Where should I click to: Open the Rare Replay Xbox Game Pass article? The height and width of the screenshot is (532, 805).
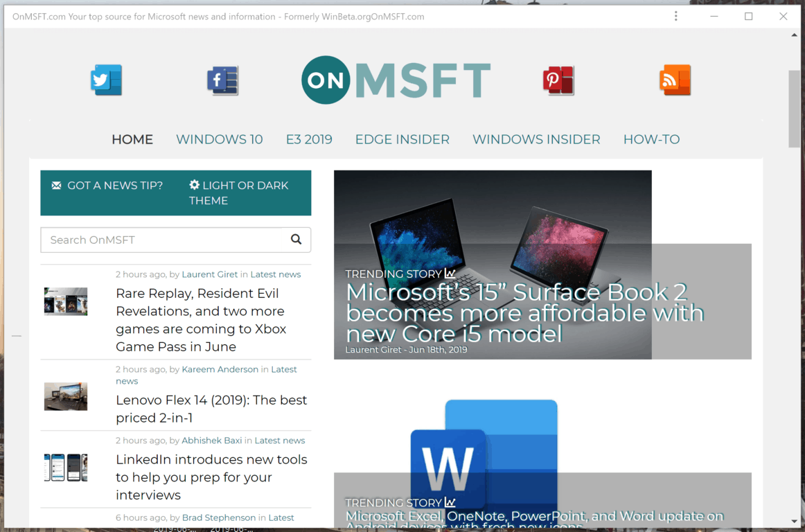point(201,320)
